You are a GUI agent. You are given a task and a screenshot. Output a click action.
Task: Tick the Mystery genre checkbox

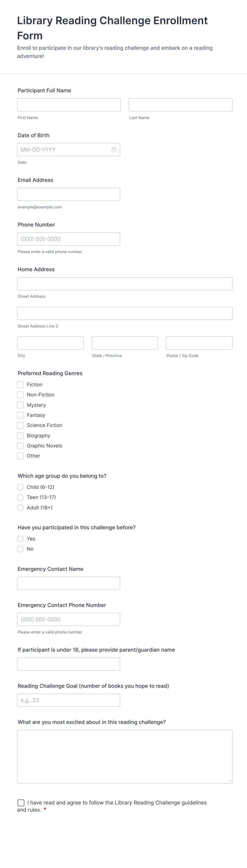(x=20, y=405)
